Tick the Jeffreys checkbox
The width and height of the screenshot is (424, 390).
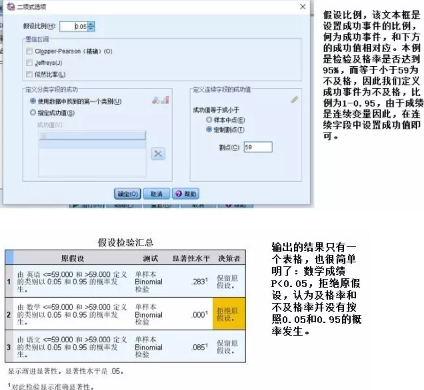[x=30, y=62]
